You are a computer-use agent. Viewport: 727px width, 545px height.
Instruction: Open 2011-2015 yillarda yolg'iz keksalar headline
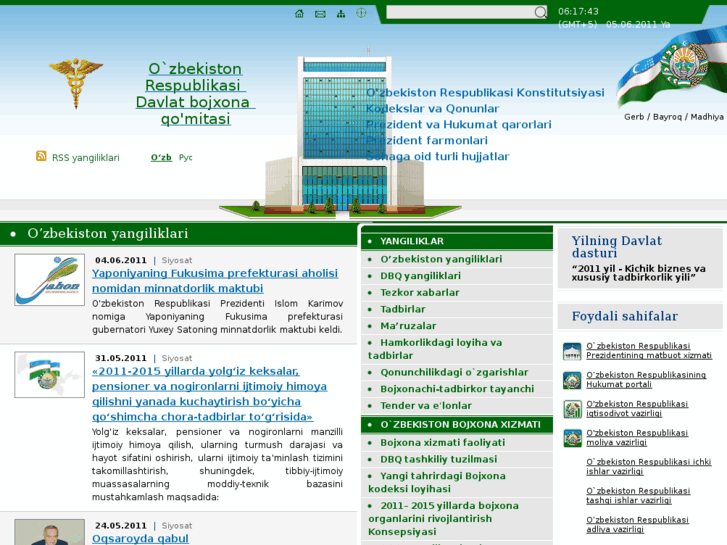(x=209, y=394)
